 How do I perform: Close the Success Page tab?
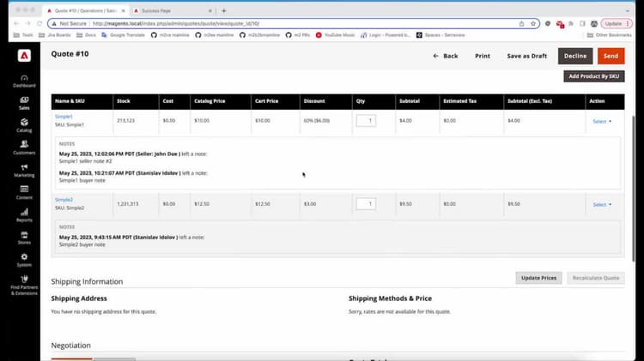pyautogui.click(x=210, y=10)
